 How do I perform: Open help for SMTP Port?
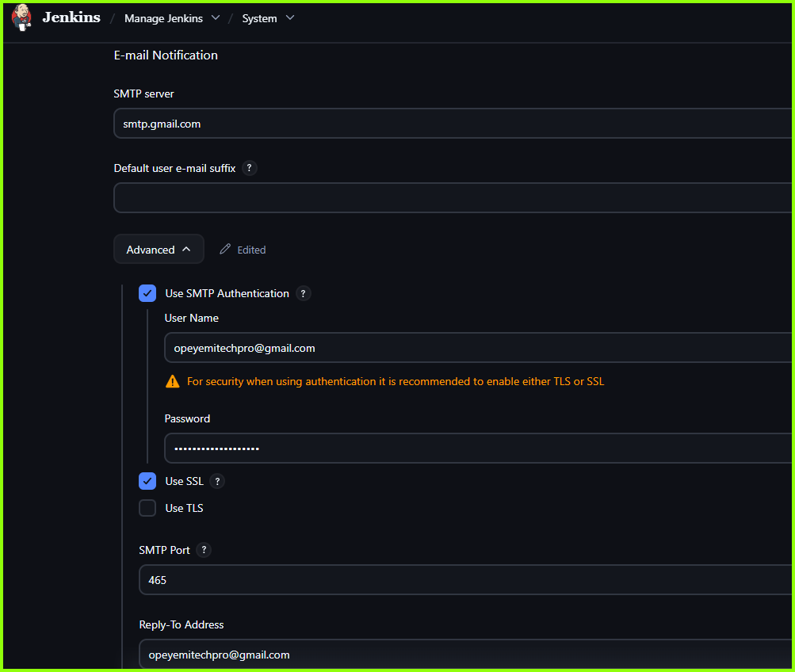click(203, 550)
